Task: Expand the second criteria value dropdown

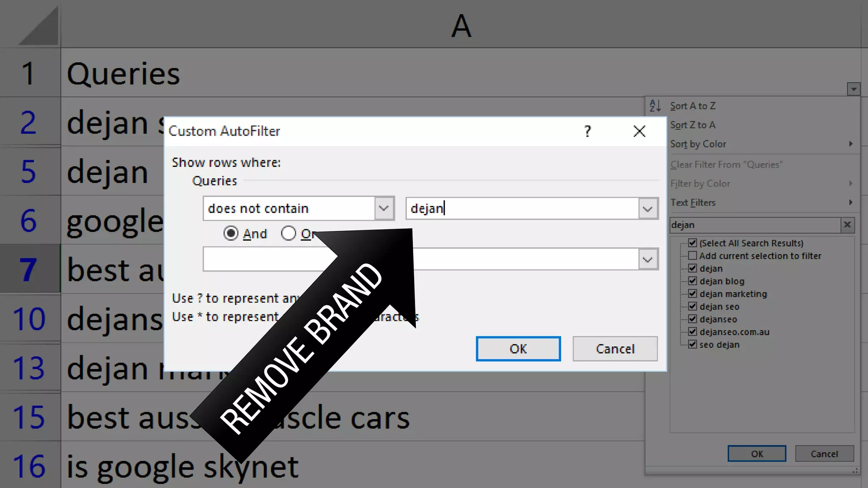Action: [x=648, y=259]
